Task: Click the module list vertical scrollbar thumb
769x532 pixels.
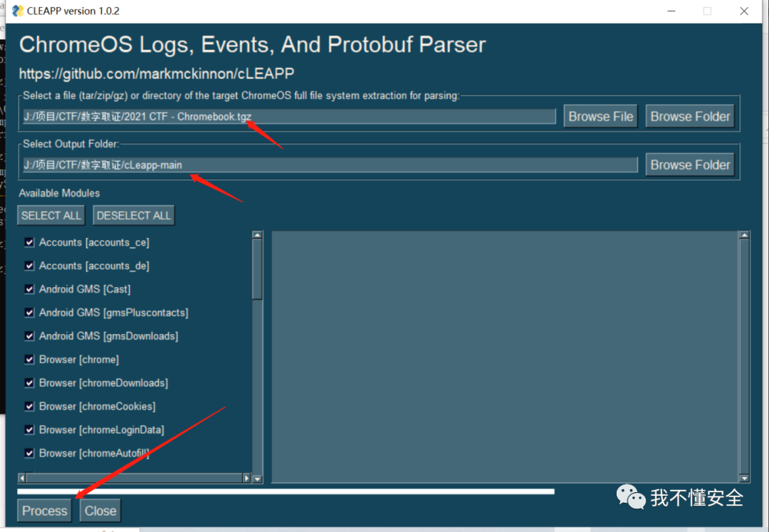Action: (257, 268)
